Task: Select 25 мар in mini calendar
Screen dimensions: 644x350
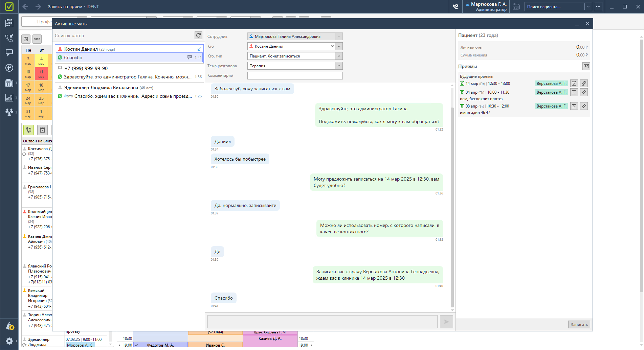Action: click(x=41, y=100)
